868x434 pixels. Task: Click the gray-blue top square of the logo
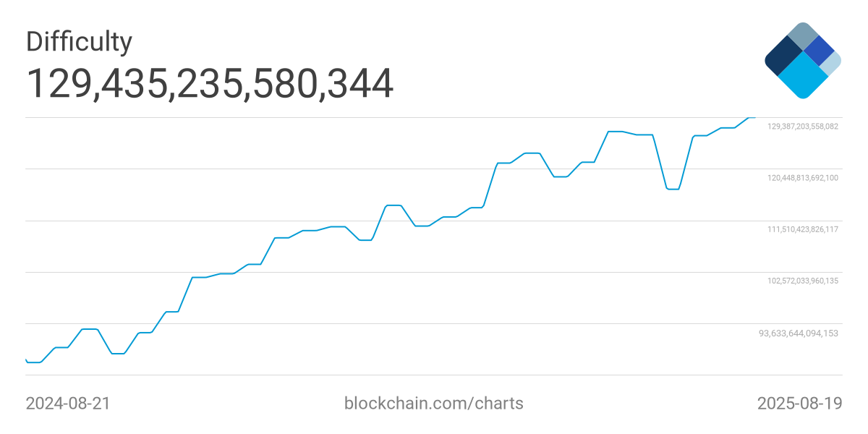click(803, 35)
